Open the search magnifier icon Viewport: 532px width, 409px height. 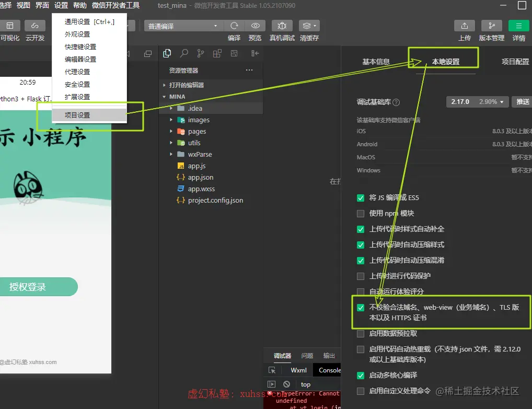184,53
